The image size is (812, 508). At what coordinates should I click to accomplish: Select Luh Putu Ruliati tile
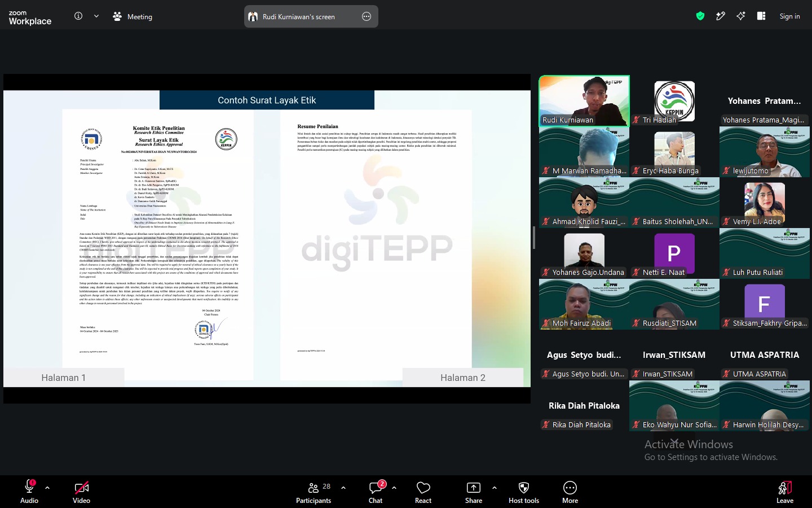point(765,253)
